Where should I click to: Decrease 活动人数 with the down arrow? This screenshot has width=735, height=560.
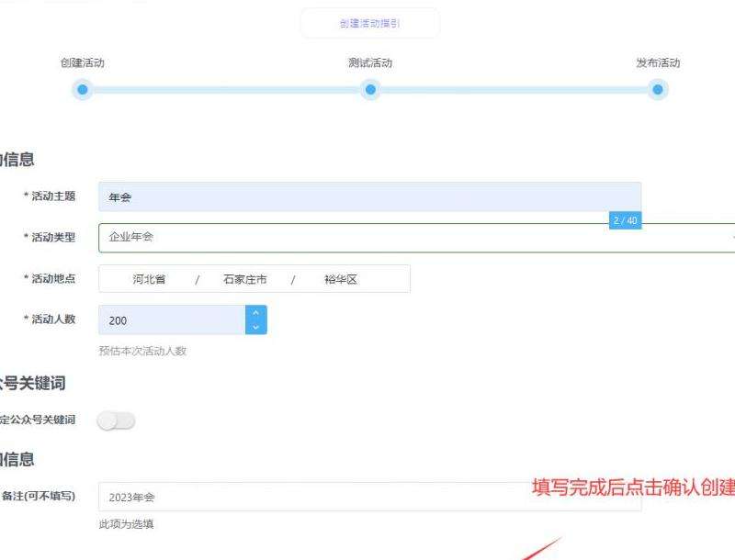(x=255, y=327)
